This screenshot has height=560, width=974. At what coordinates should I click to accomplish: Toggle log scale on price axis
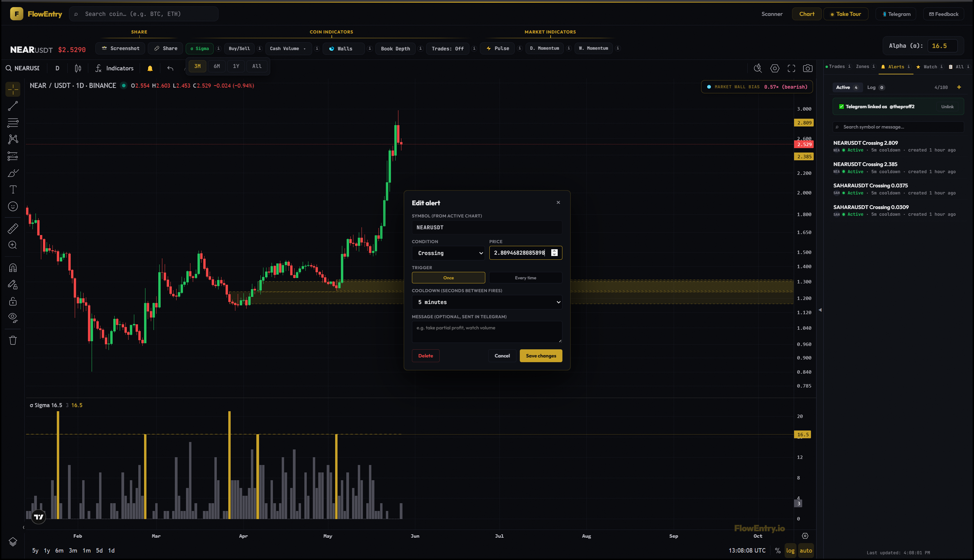790,551
